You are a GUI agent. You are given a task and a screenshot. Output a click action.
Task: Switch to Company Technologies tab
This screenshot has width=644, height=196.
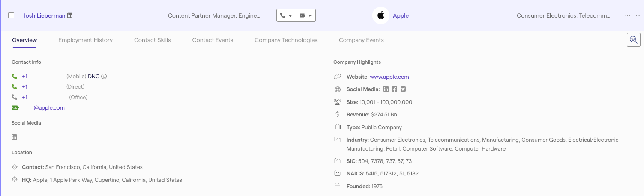(286, 40)
